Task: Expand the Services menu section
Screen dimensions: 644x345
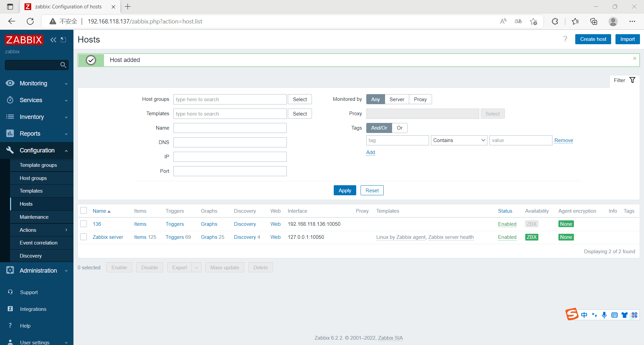Action: click(66, 100)
